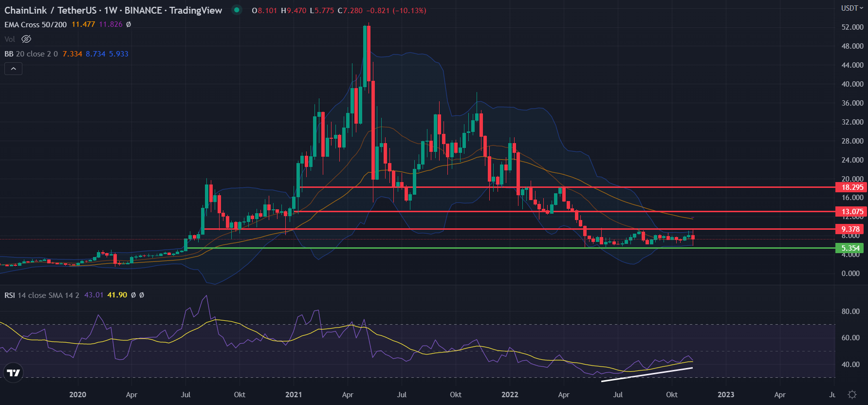
Task: Click the open price O8.101 value
Action: pyautogui.click(x=264, y=10)
